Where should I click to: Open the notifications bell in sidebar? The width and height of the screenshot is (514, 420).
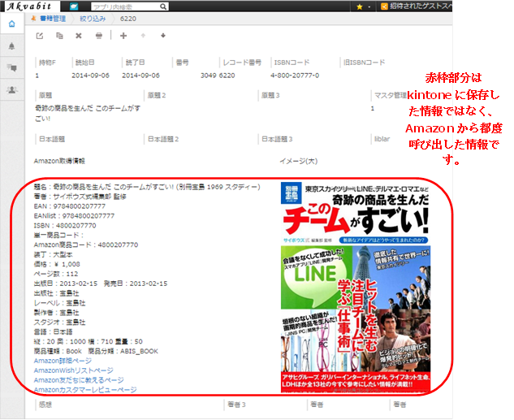click(12, 46)
